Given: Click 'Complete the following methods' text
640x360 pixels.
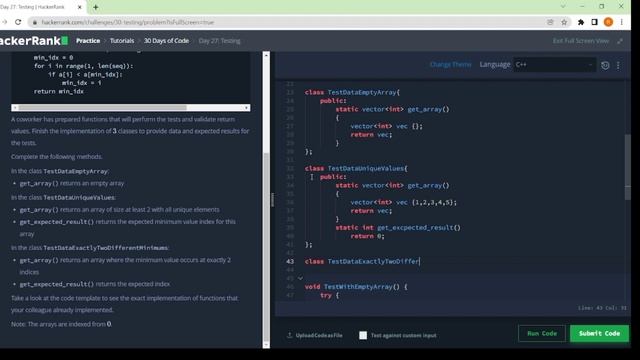Looking at the screenshot, I should [57, 157].
